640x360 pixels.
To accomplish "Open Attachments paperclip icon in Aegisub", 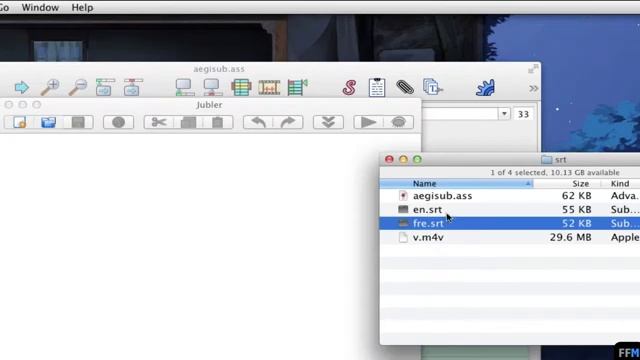I will point(404,87).
